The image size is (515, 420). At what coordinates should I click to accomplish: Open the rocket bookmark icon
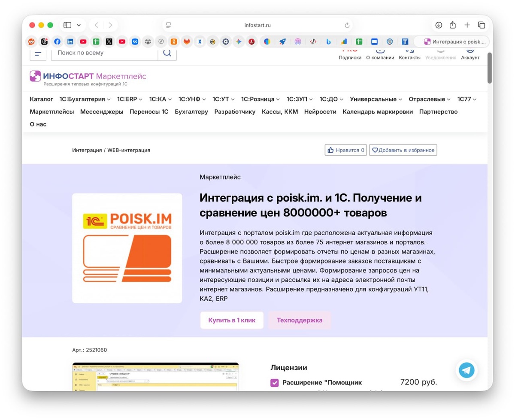(x=282, y=42)
